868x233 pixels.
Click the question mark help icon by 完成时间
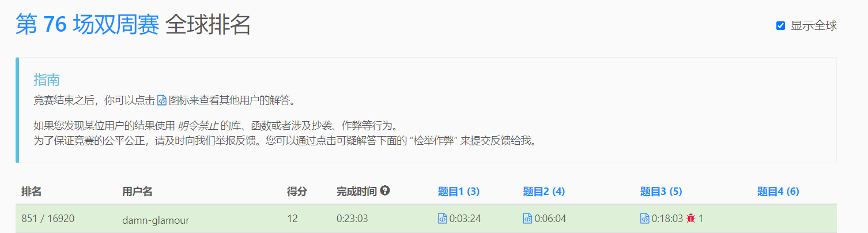click(x=385, y=191)
